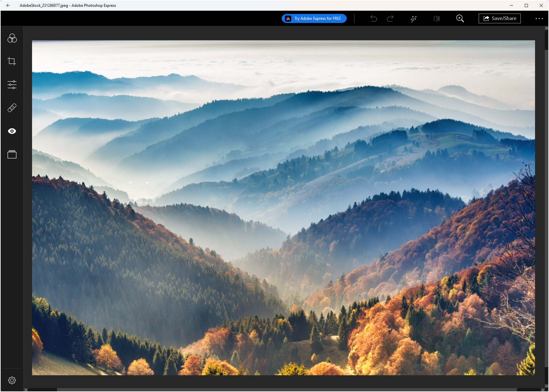
Task: Open the Corrections adjustments panel
Action: click(x=12, y=84)
